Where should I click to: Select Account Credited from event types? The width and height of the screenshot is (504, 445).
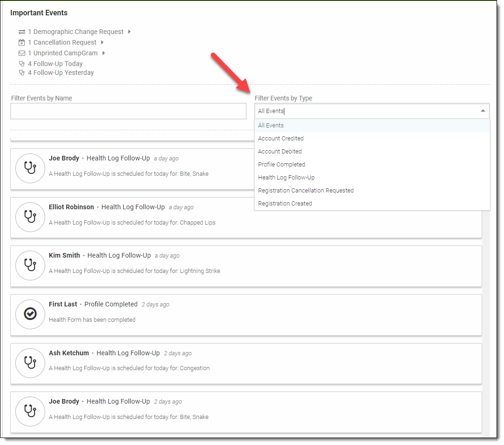(281, 139)
